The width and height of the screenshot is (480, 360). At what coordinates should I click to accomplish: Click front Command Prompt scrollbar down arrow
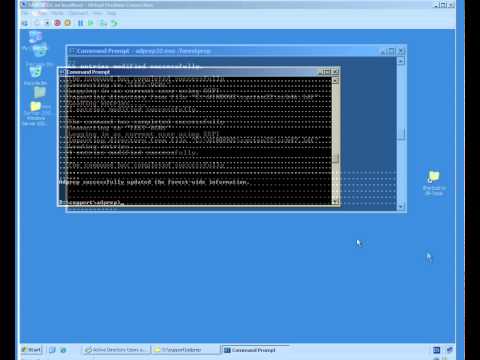(335, 201)
